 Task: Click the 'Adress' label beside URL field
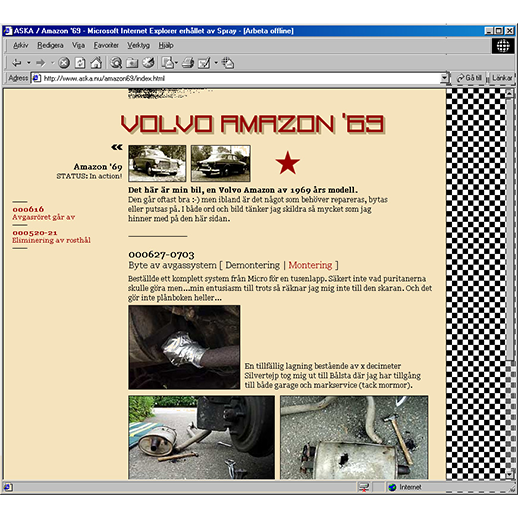pos(18,78)
